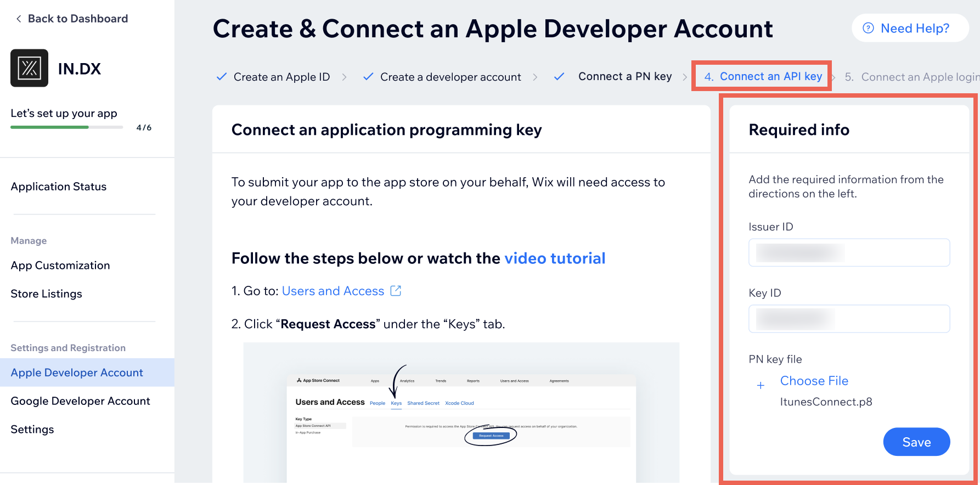Click checkmark icon beside Create an Apple ID
This screenshot has width=980, height=485.
(222, 77)
